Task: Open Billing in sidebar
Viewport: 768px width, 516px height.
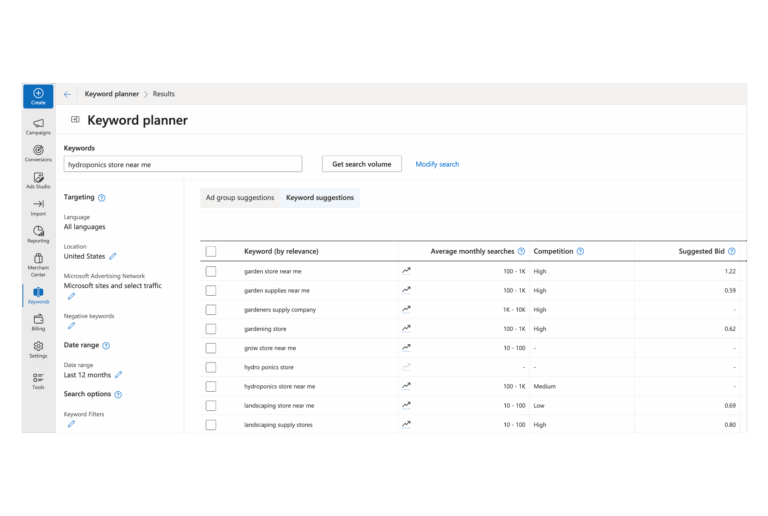Action: click(38, 323)
